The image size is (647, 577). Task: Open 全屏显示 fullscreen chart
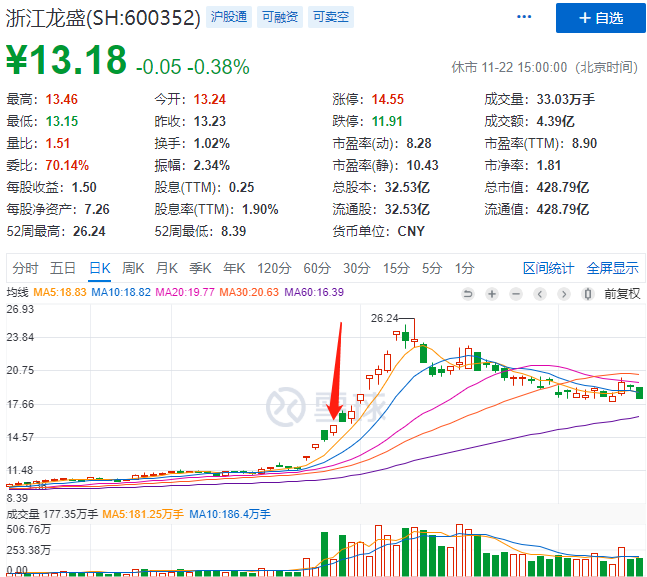pyautogui.click(x=612, y=268)
